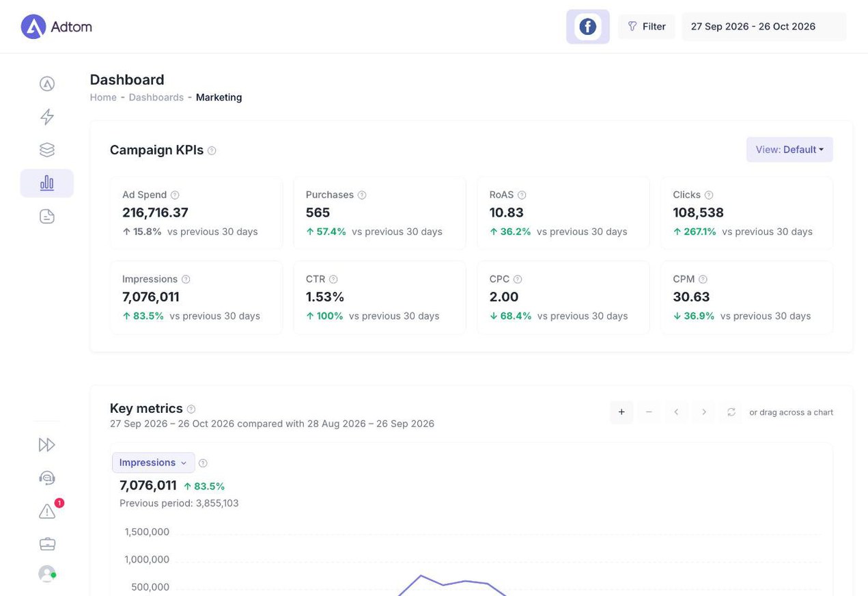
Task: Click help icon beside Impressions dropdown
Action: pyautogui.click(x=203, y=463)
